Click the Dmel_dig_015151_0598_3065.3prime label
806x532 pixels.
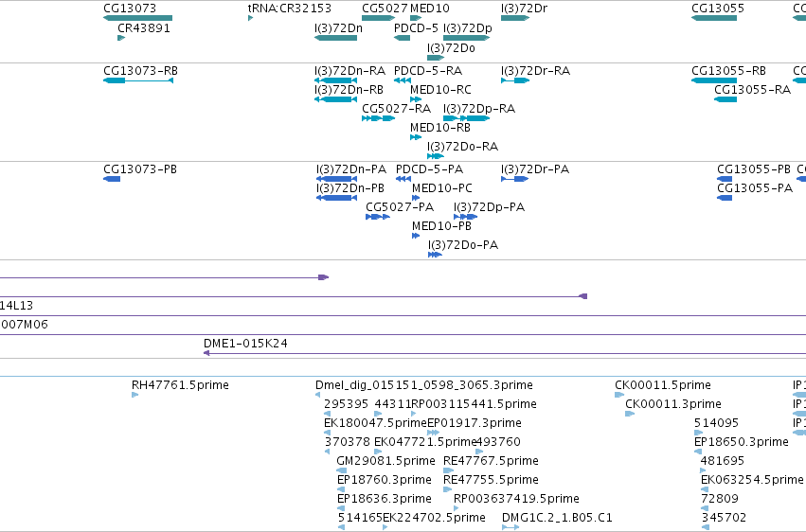(424, 385)
